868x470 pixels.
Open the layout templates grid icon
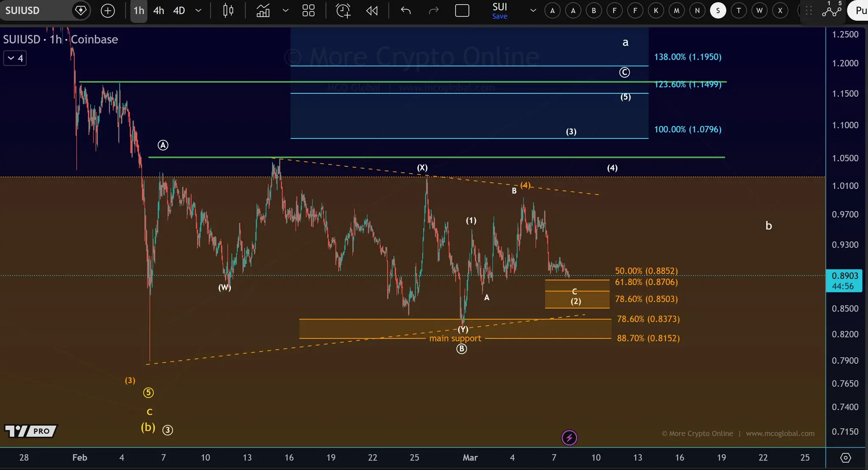coord(308,11)
